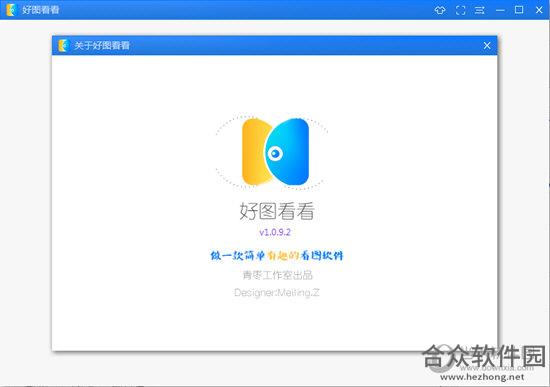The height and width of the screenshot is (387, 550).
Task: Click the small logo in about dialog title
Action: [63, 45]
